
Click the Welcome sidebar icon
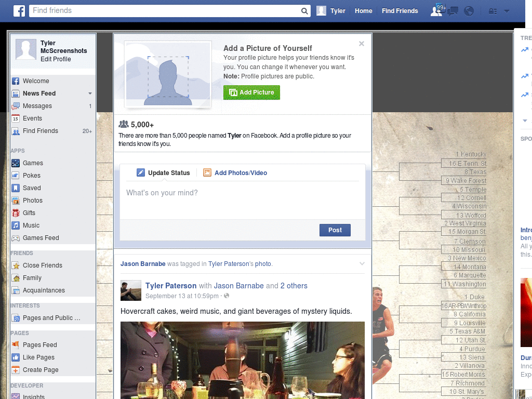coord(16,81)
